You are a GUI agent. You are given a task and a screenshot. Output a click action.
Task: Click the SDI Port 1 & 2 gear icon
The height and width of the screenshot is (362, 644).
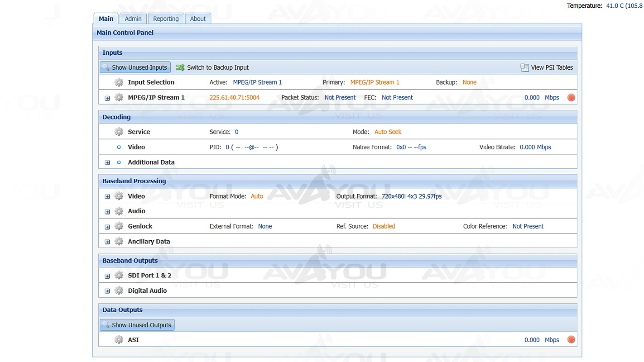pyautogui.click(x=119, y=275)
